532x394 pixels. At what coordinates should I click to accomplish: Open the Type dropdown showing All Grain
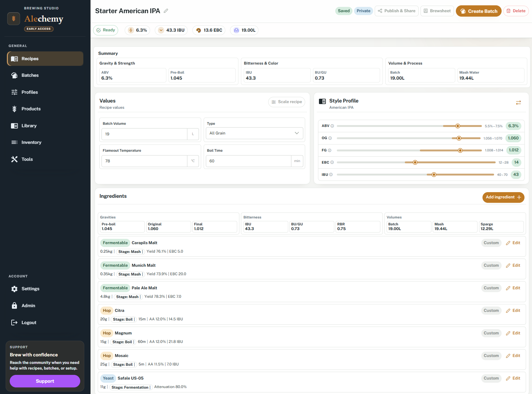(254, 133)
